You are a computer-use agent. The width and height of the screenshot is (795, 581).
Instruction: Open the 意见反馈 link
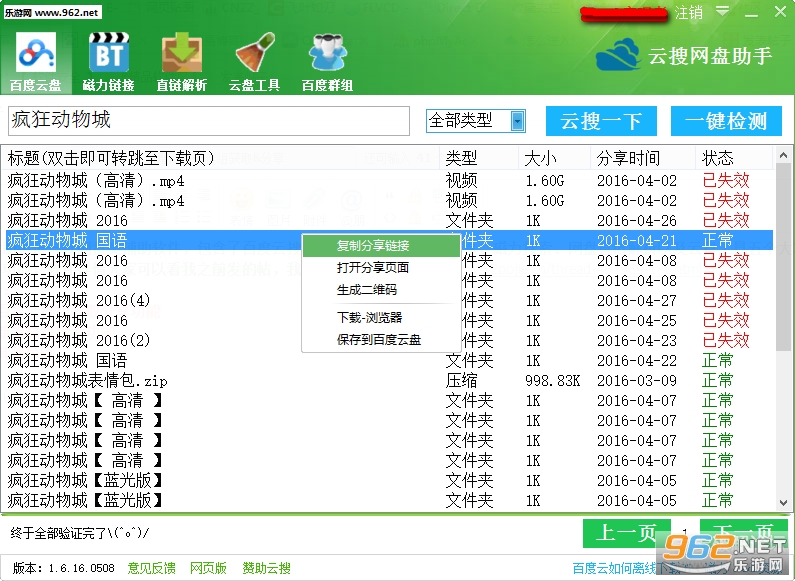152,568
